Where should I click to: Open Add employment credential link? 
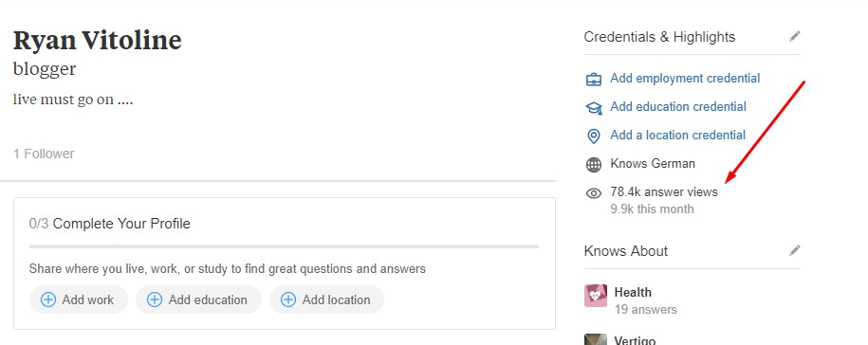coord(685,79)
